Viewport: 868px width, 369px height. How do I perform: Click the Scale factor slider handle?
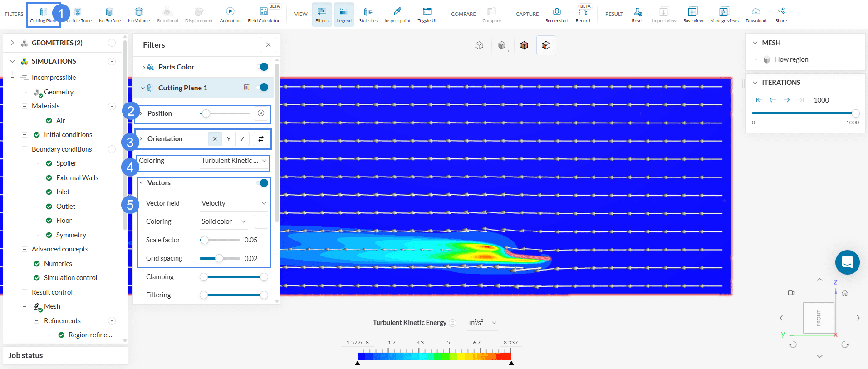pyautogui.click(x=205, y=240)
